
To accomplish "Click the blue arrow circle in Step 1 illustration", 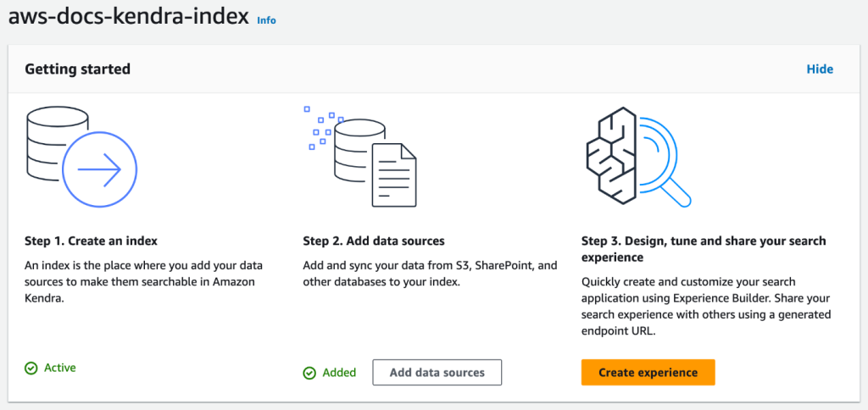I will 100,170.
